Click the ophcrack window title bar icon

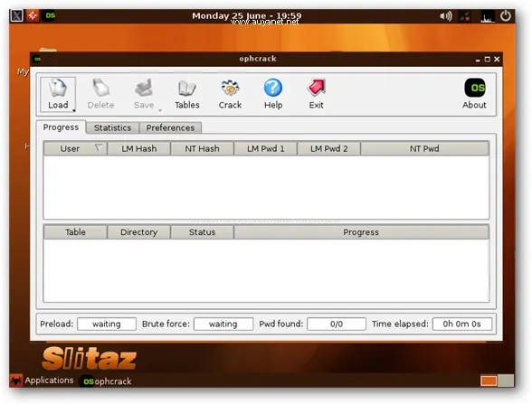click(37, 59)
